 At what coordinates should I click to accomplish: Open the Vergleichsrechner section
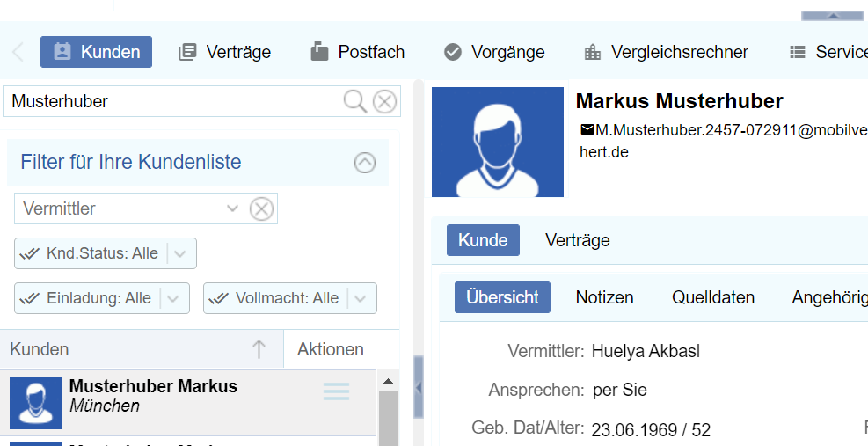pyautogui.click(x=666, y=52)
